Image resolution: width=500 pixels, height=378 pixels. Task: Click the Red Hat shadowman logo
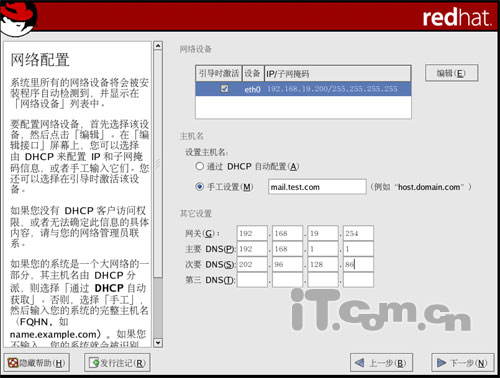pos(18,17)
